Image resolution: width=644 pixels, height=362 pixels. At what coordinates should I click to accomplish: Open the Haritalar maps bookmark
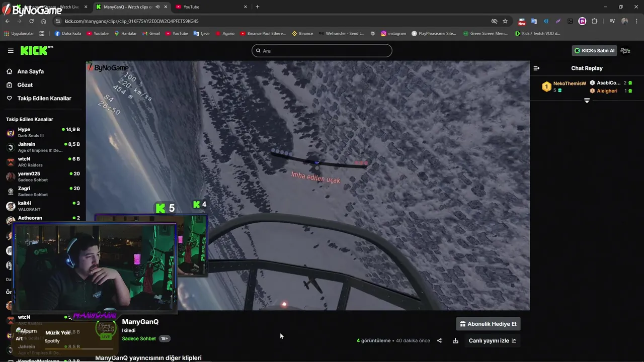[x=125, y=34]
